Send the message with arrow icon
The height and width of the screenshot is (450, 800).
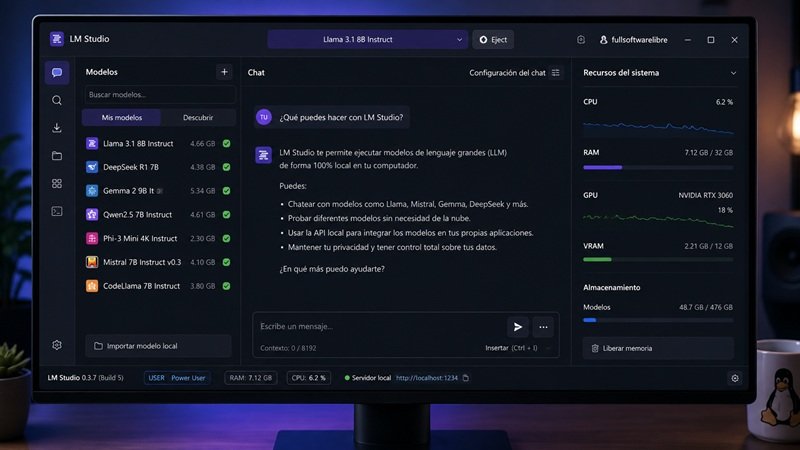click(517, 327)
